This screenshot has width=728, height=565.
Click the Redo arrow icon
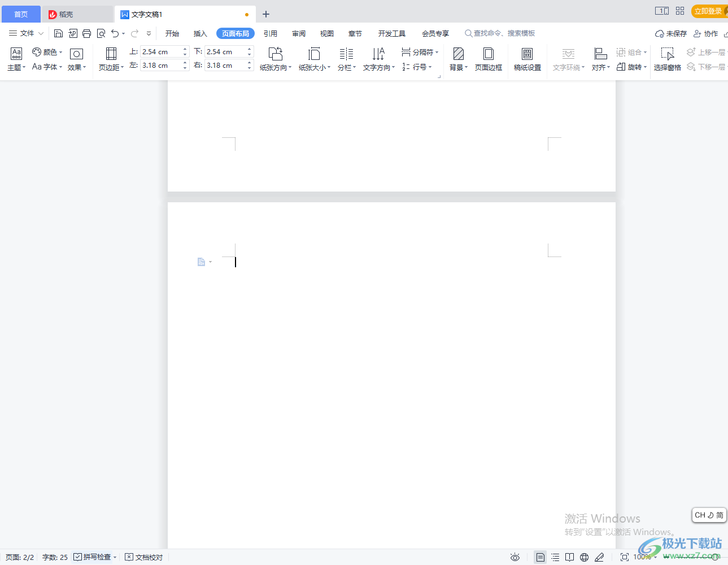(x=134, y=33)
